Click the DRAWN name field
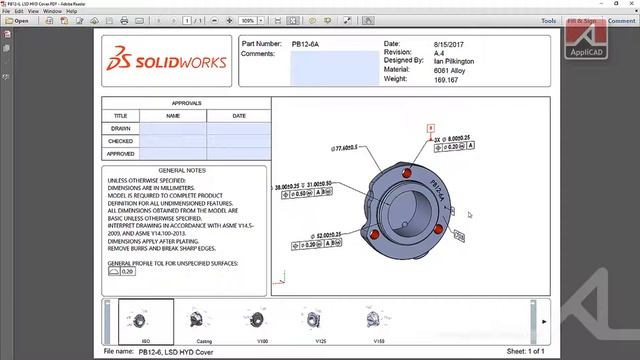 click(173, 129)
